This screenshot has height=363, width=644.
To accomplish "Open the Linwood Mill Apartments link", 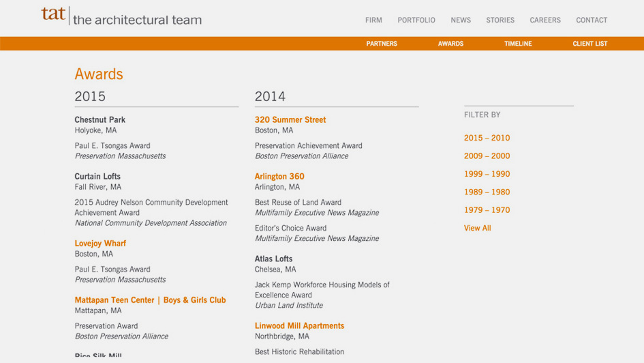I will click(299, 325).
